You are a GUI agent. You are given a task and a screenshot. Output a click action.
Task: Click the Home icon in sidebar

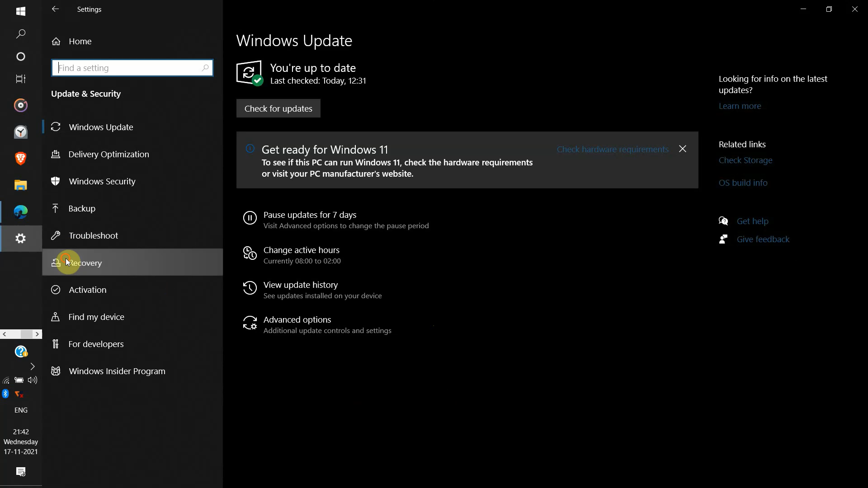[56, 42]
